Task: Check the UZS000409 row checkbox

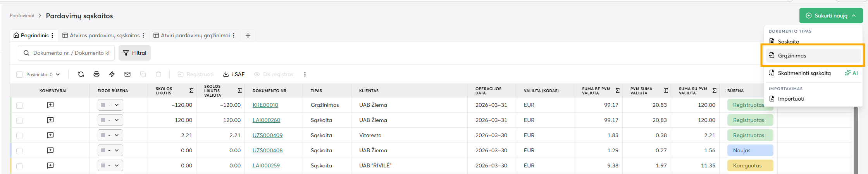Action: pyautogui.click(x=19, y=136)
